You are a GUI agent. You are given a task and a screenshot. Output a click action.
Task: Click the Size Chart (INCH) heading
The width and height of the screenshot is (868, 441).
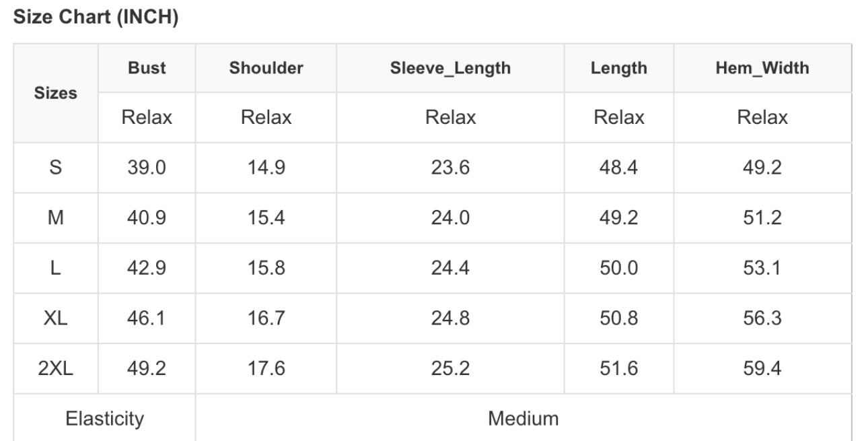coord(96,18)
